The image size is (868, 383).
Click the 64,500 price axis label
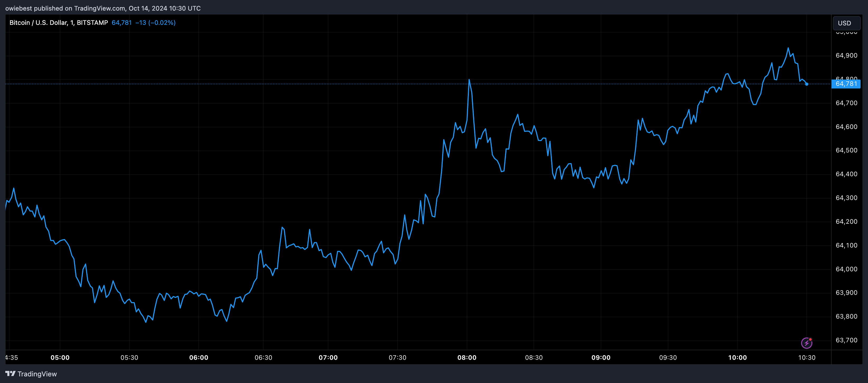[x=846, y=150]
